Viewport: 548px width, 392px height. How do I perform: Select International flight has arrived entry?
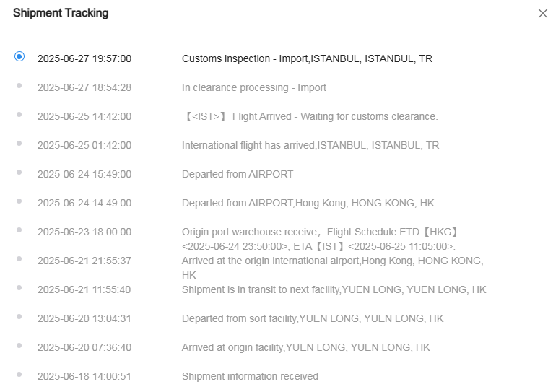click(x=310, y=145)
